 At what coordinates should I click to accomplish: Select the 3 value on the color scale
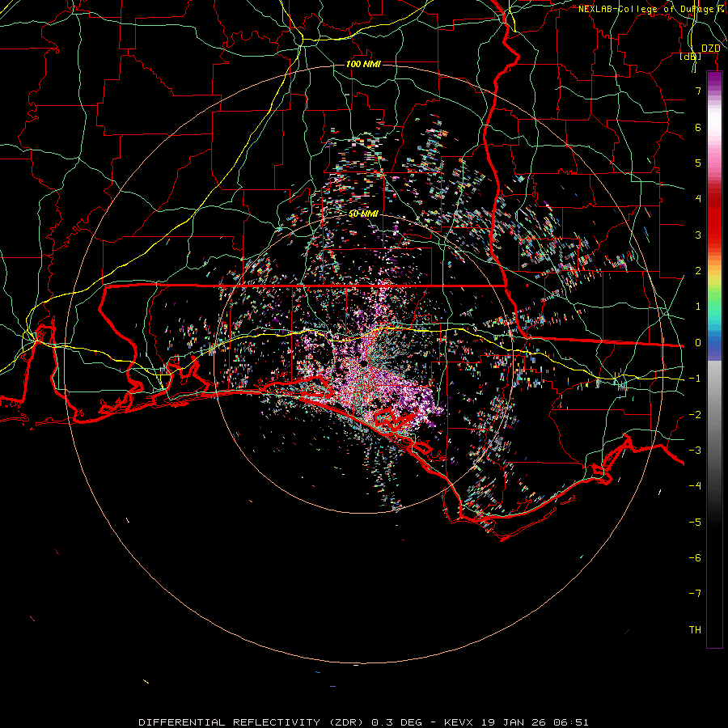point(698,235)
